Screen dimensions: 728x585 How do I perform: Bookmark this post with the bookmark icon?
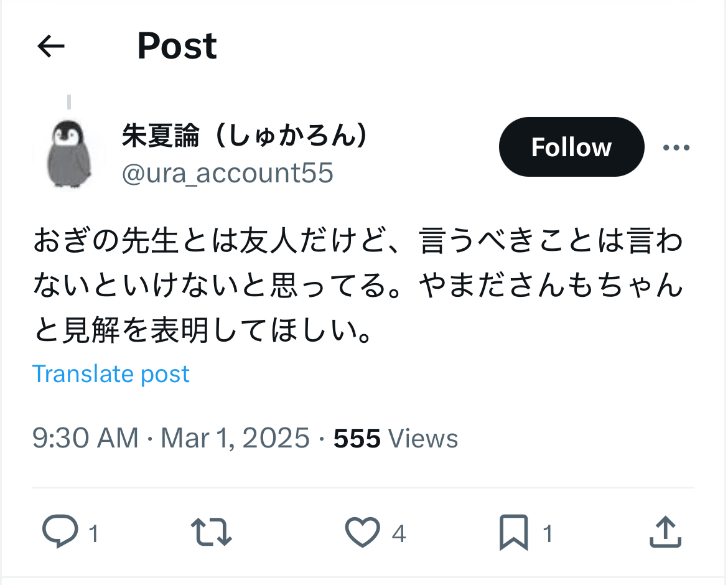tap(513, 532)
